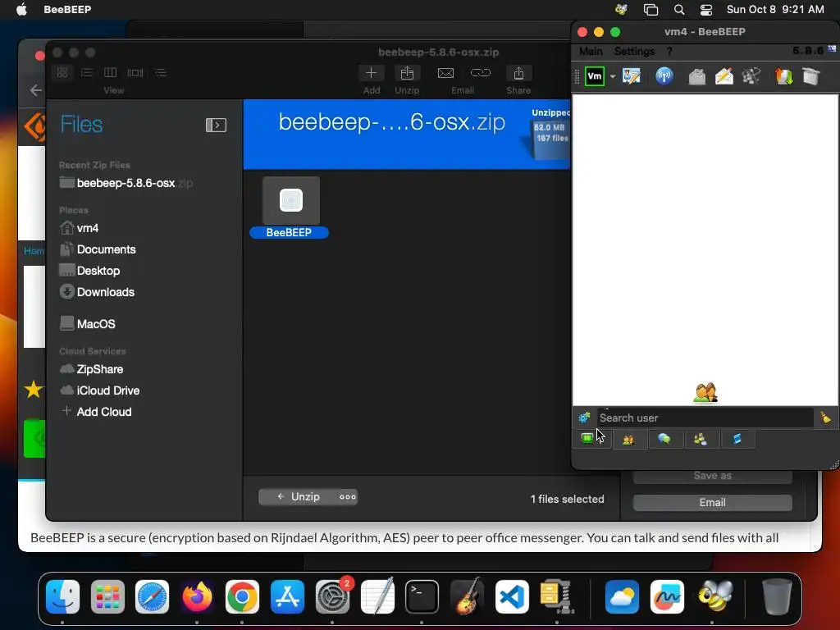This screenshot has height=630, width=840.
Task: Switch to the groups tab in BeeBEEP
Action: pos(701,440)
